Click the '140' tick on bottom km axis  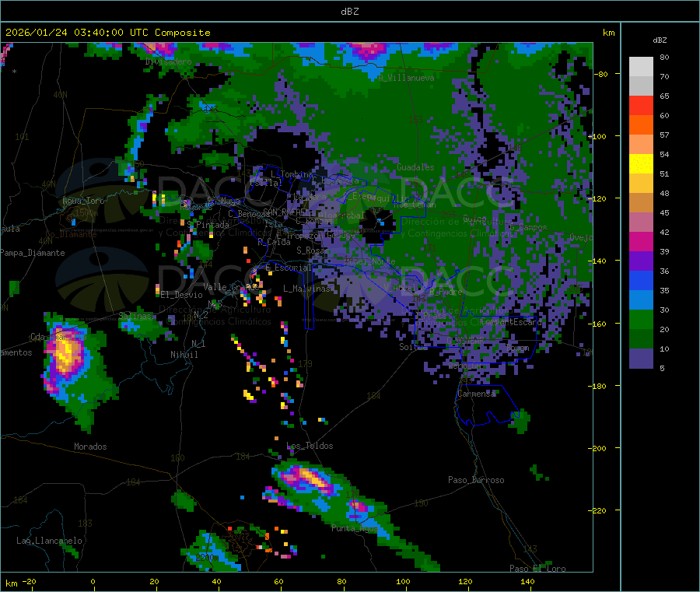click(x=527, y=582)
